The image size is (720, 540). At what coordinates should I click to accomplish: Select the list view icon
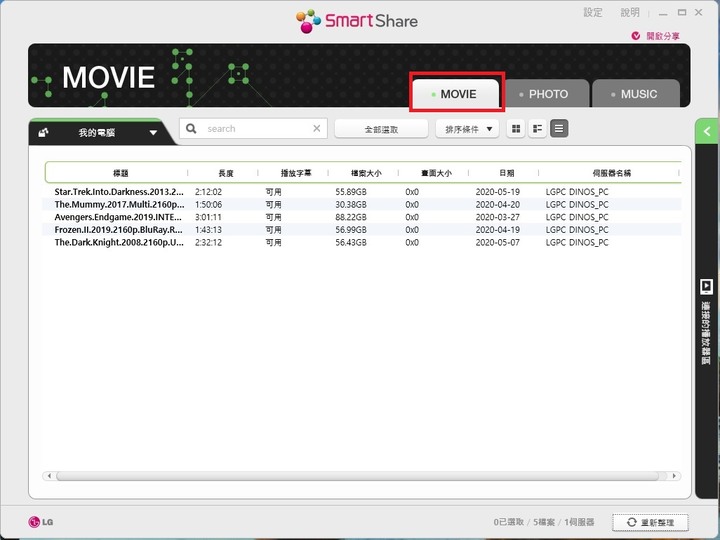tap(559, 129)
